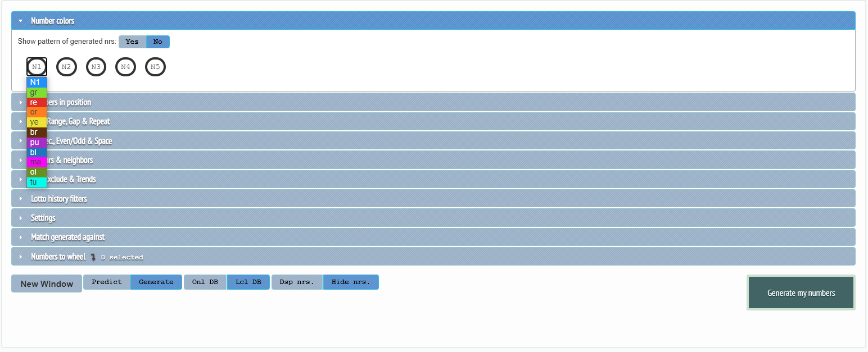This screenshot has height=352, width=868.
Task: Expand Even/Odd & Space section
Action: [433, 140]
